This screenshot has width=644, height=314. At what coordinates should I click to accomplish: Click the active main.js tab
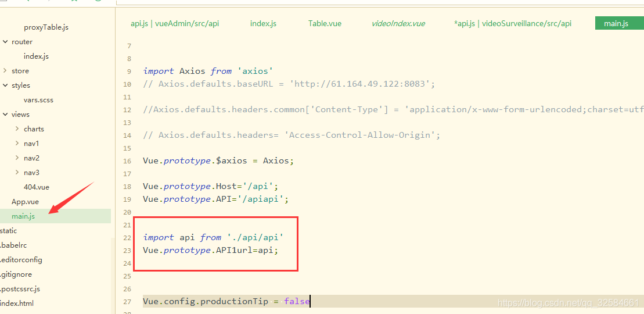click(x=616, y=23)
